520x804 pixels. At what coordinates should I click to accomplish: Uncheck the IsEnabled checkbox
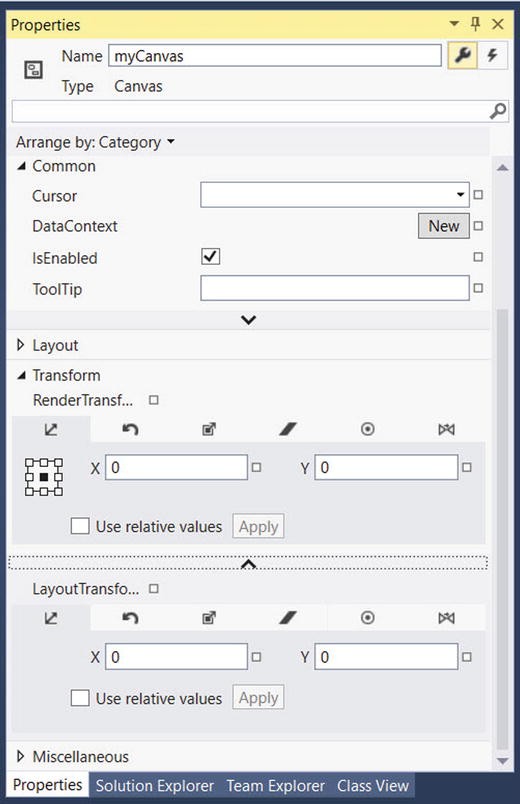coord(210,256)
